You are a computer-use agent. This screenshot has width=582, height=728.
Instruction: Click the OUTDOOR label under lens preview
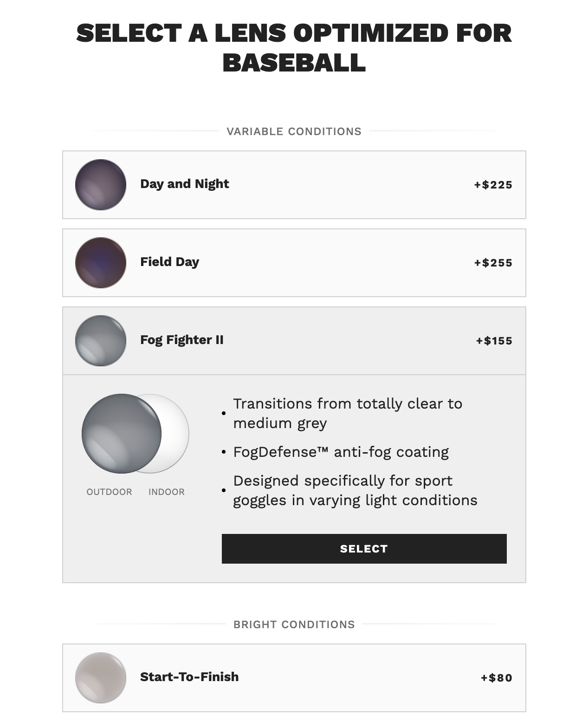(x=109, y=492)
